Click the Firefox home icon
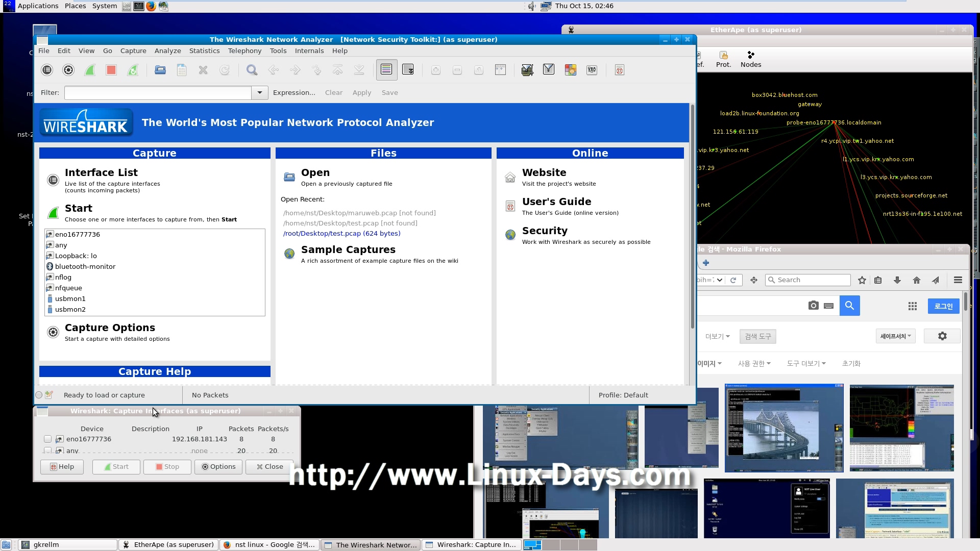 tap(917, 280)
